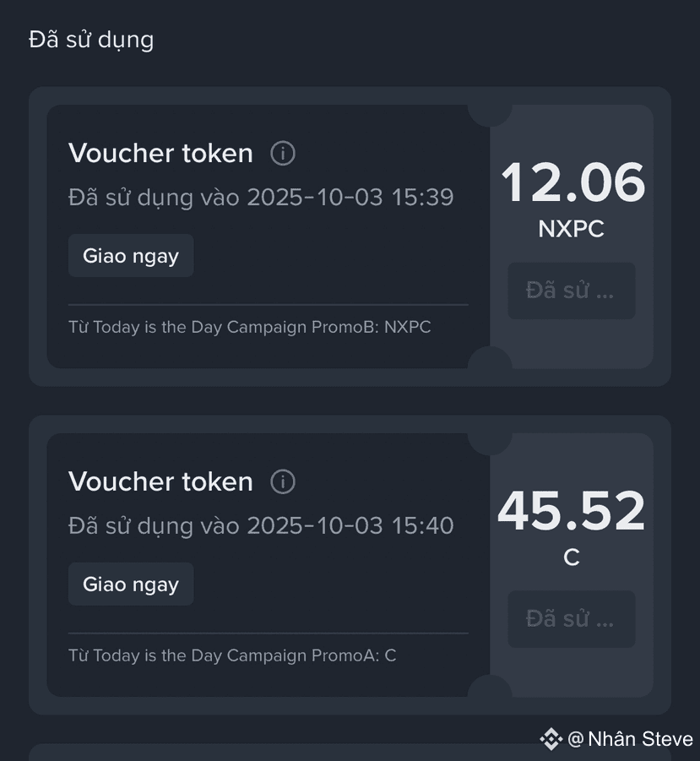Tap the NXPC token label
700x761 pixels.
coord(572,229)
